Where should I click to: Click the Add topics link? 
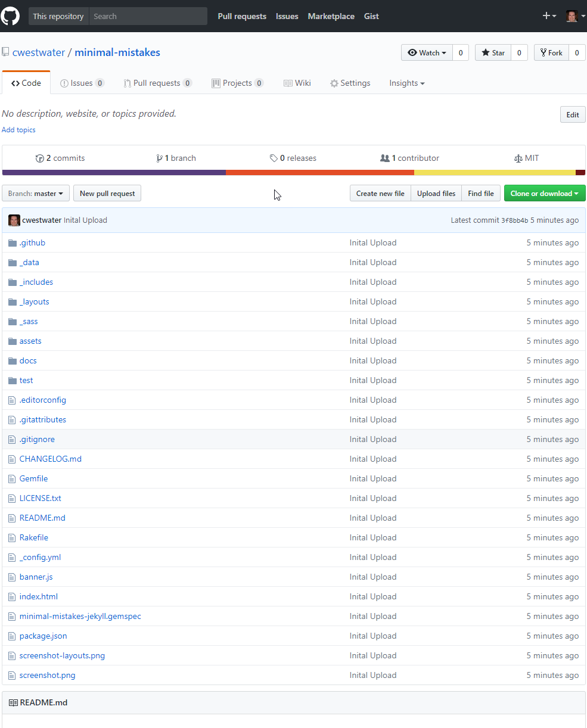(x=18, y=130)
